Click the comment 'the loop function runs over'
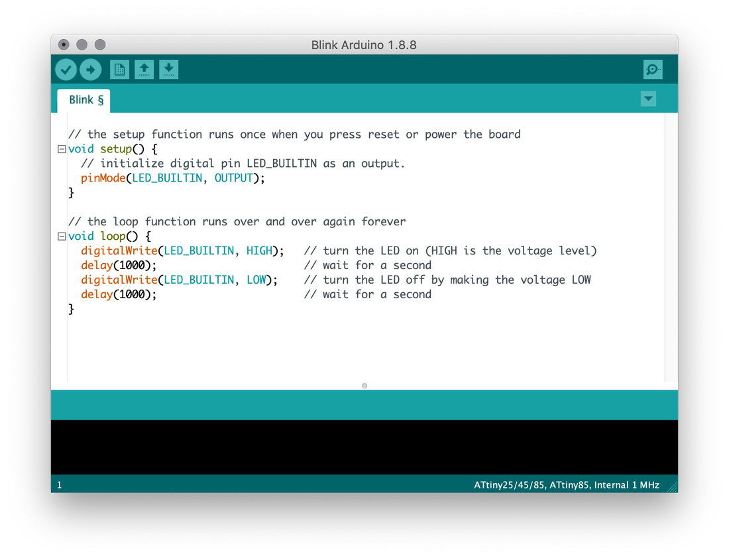The image size is (729, 560). tap(237, 221)
